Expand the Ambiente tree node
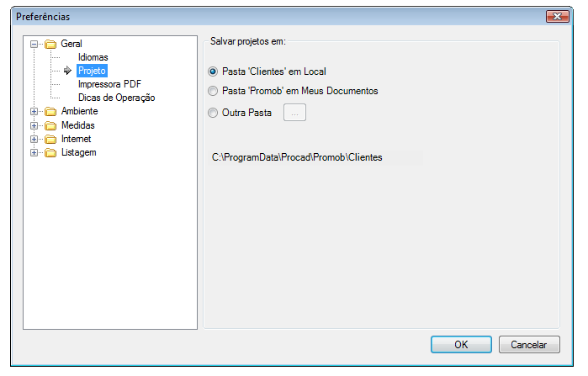588x376 pixels. 34,112
